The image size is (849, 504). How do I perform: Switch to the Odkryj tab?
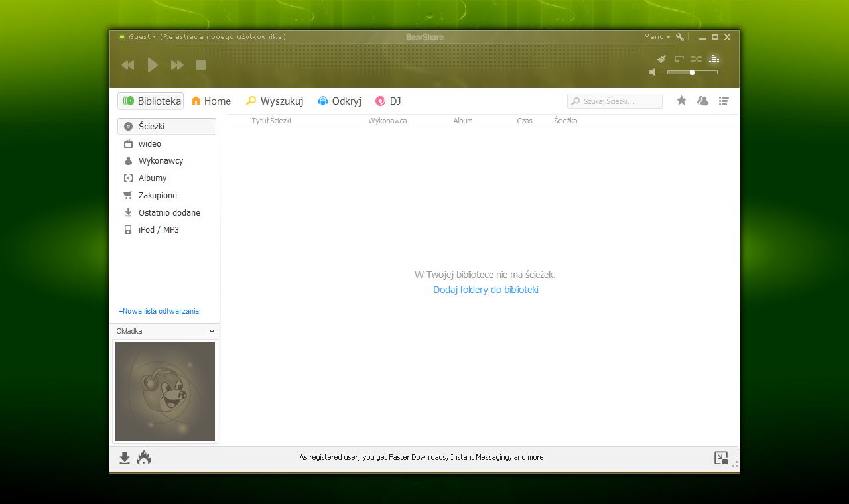[x=340, y=101]
